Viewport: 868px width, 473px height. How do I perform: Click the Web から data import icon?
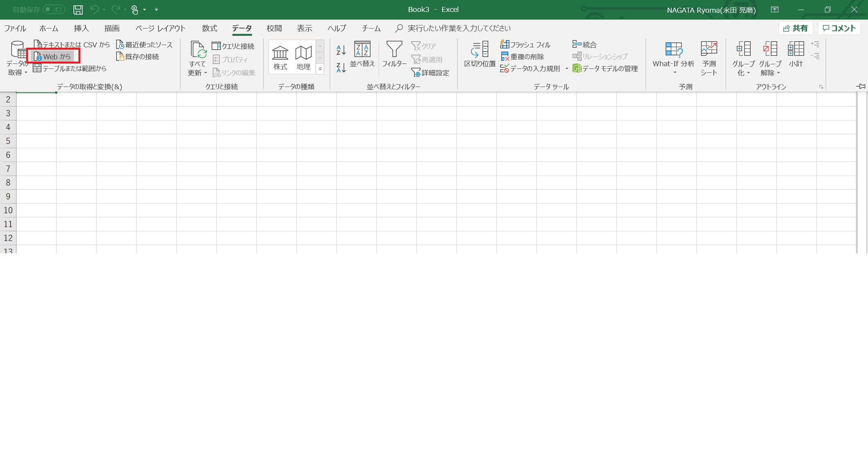(x=38, y=57)
